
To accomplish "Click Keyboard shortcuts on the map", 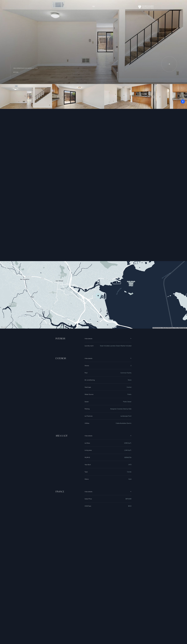I will click(x=157, y=328).
